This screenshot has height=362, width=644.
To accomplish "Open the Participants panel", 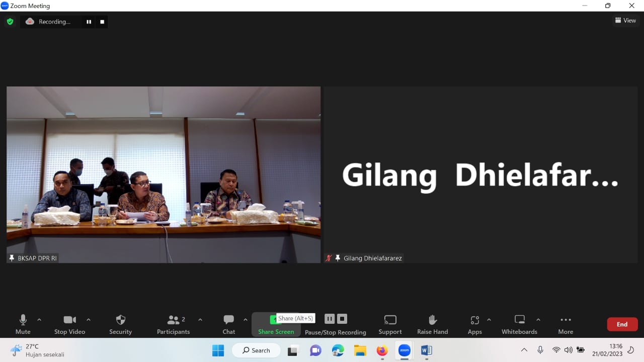I will 174,324.
